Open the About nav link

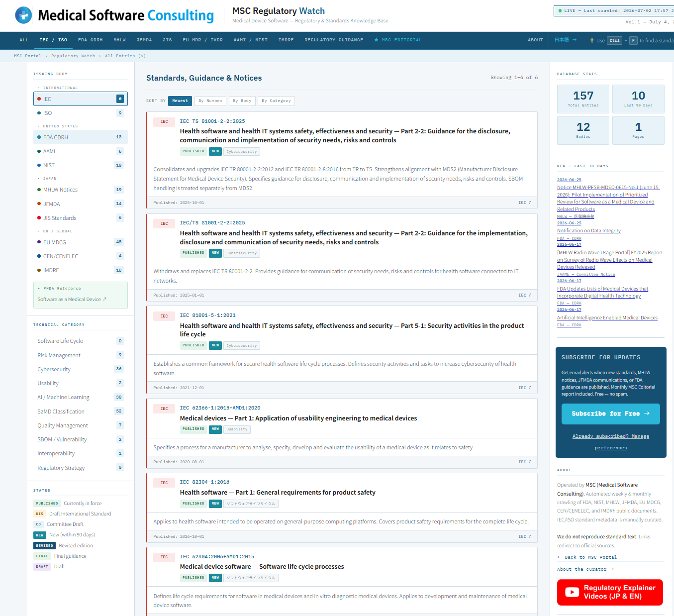pos(535,40)
